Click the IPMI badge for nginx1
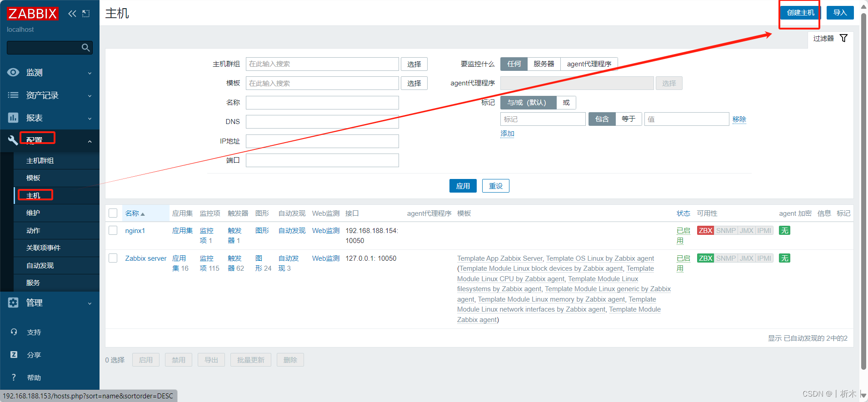The height and width of the screenshot is (402, 868). point(764,230)
